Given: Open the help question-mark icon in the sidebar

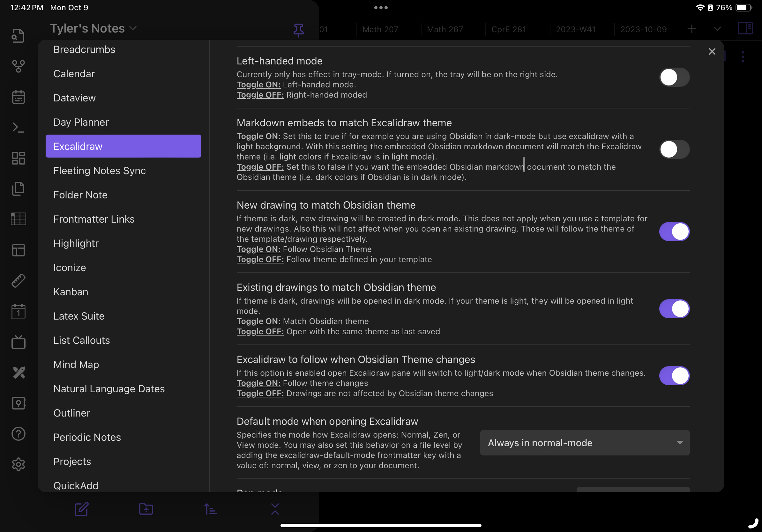Looking at the screenshot, I should (x=18, y=434).
